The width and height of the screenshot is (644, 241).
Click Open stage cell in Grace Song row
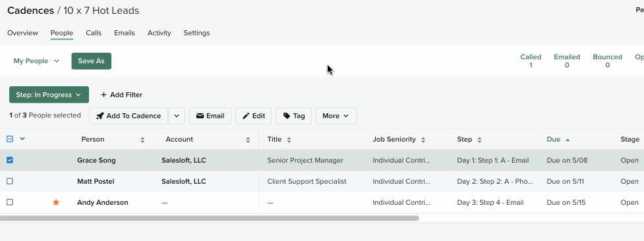pyautogui.click(x=629, y=160)
